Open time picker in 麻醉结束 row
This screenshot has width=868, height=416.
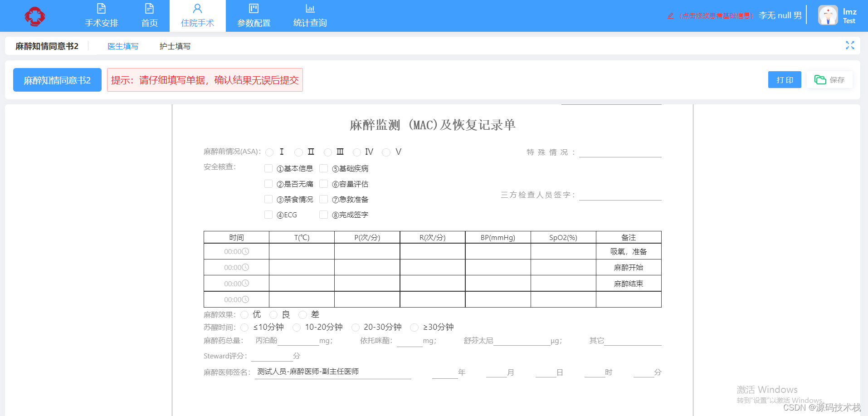tap(236, 284)
